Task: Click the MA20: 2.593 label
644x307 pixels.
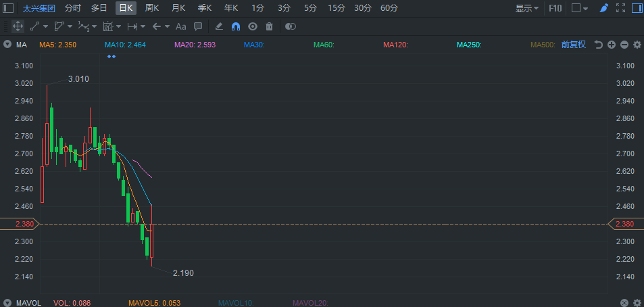Action: click(x=195, y=45)
